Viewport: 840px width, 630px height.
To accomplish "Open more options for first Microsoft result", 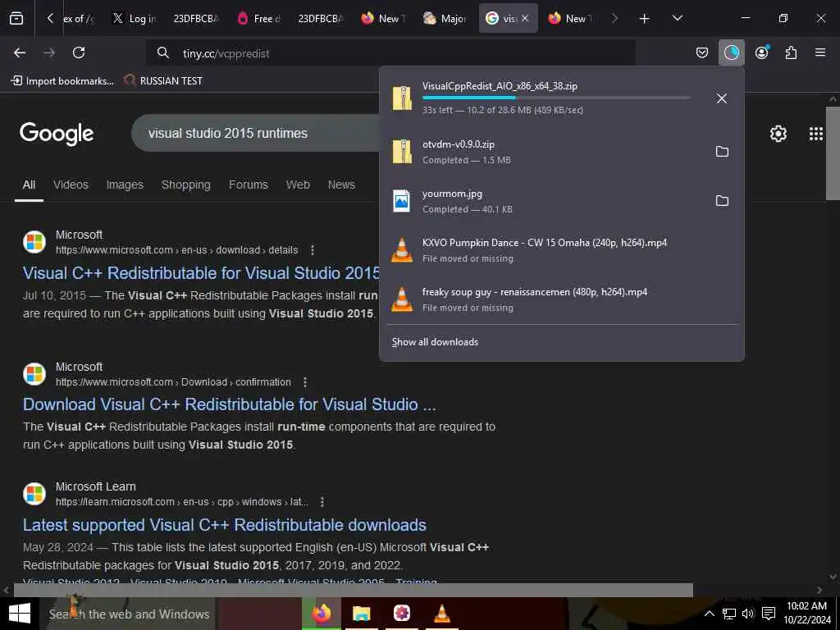I will coord(313,250).
